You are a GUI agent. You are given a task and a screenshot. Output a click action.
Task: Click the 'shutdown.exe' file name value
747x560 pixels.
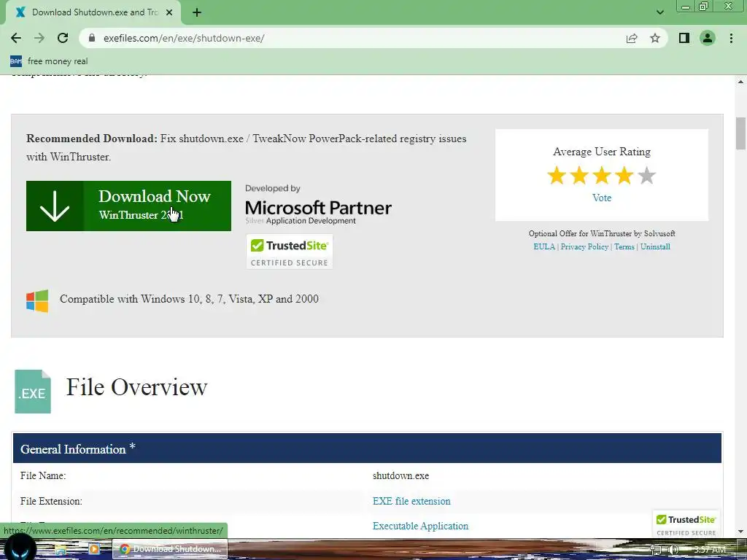click(x=400, y=475)
